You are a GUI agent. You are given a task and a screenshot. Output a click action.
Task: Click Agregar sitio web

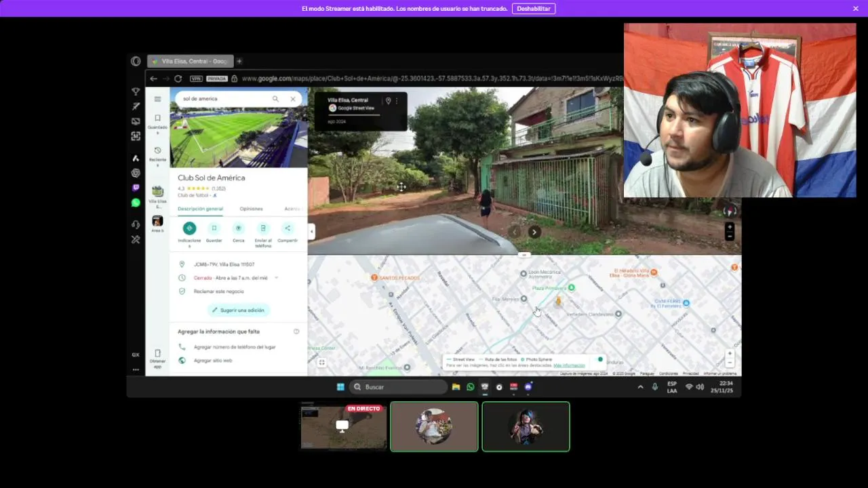pyautogui.click(x=213, y=361)
